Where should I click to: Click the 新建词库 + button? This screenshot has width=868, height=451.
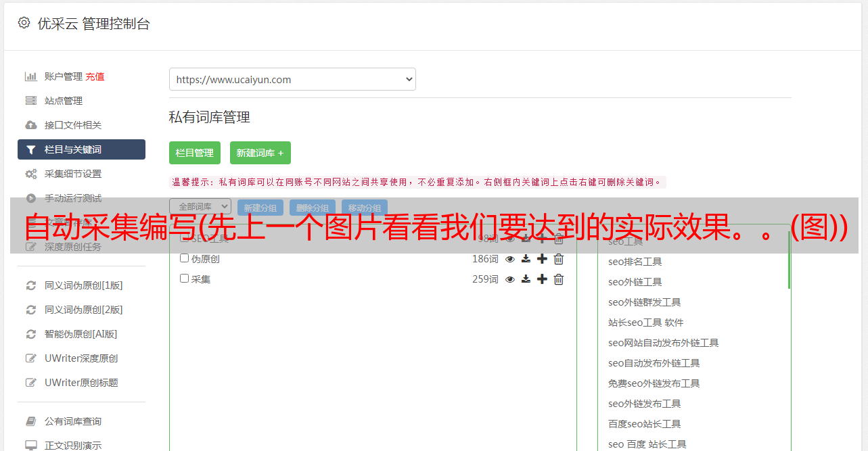click(x=260, y=153)
